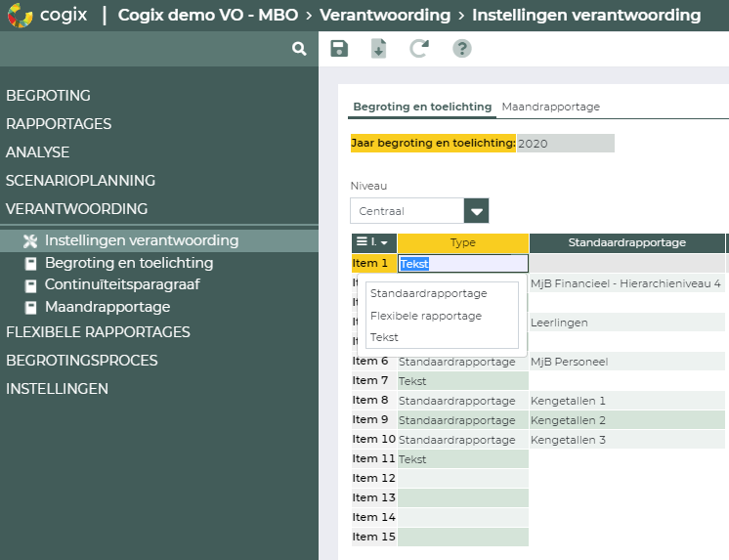
Task: Open Continuïteitsparagraaf sidebar item
Action: [x=122, y=284]
